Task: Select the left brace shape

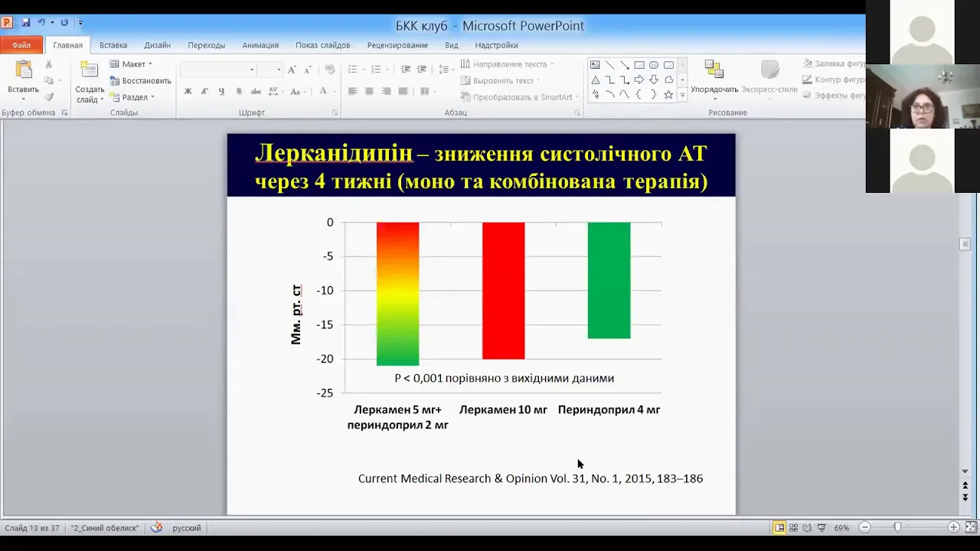Action: [639, 94]
